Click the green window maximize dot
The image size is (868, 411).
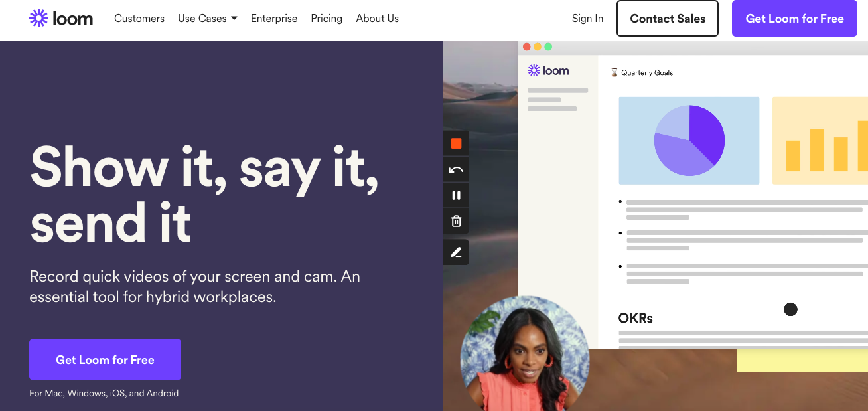click(x=548, y=46)
